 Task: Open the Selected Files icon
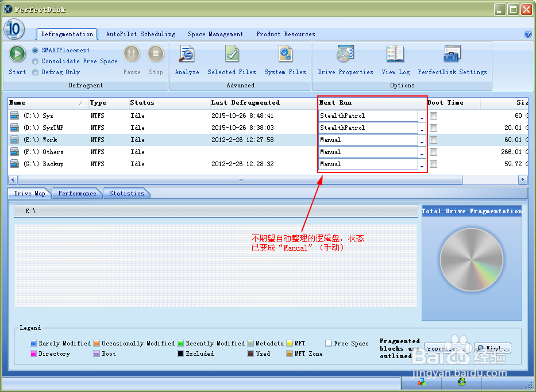[x=232, y=54]
